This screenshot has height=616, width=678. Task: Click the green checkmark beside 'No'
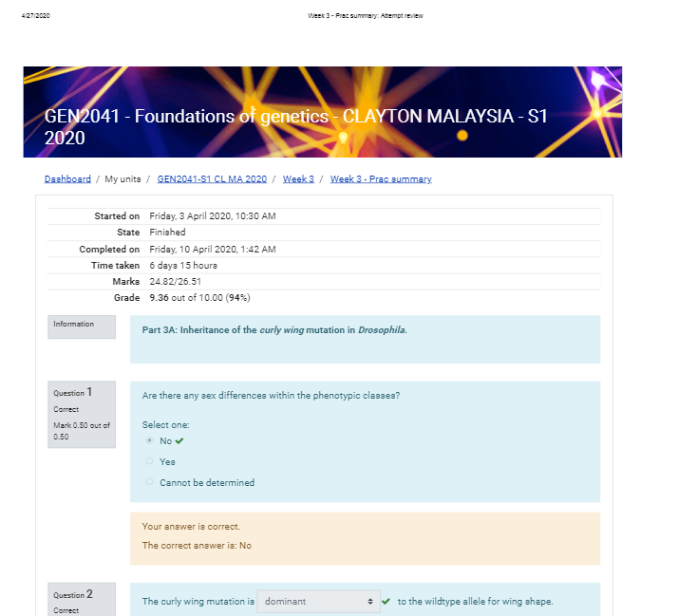click(x=179, y=441)
